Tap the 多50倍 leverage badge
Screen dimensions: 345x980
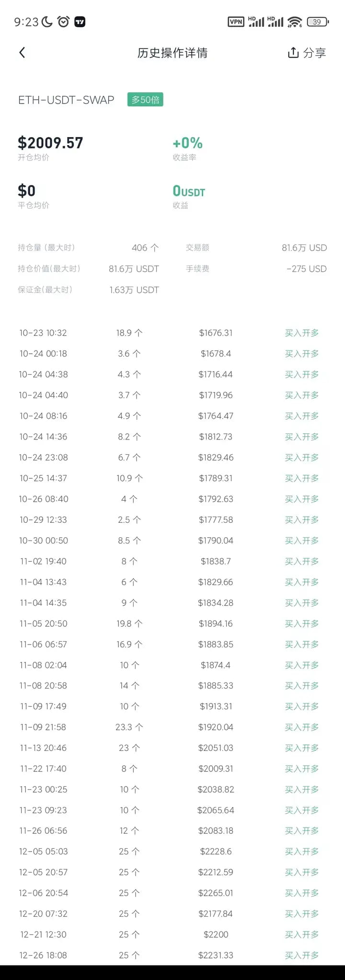pos(145,100)
